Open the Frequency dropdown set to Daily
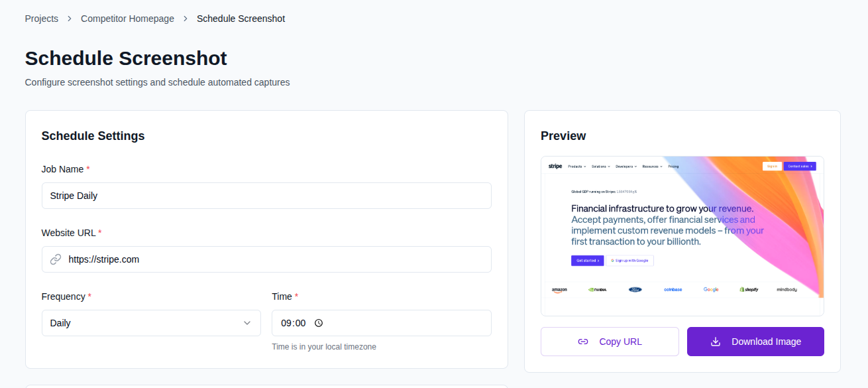The image size is (868, 388). [151, 323]
